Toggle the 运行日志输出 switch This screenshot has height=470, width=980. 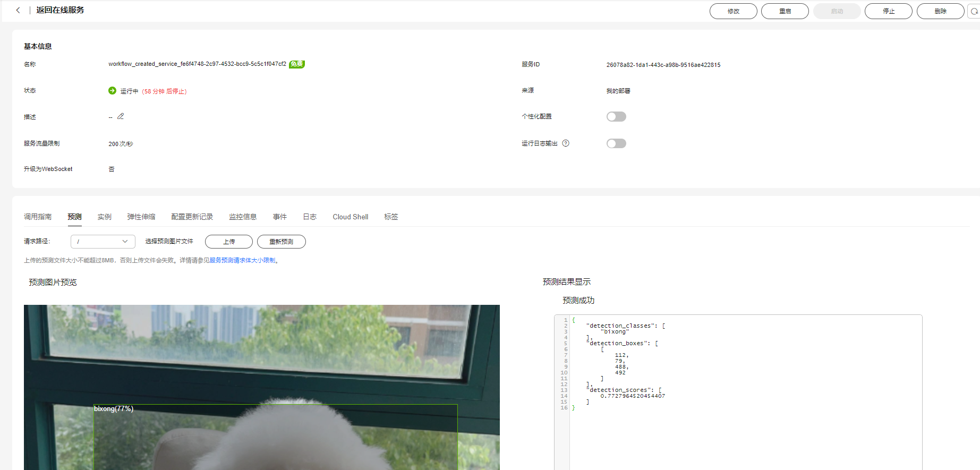(x=616, y=143)
